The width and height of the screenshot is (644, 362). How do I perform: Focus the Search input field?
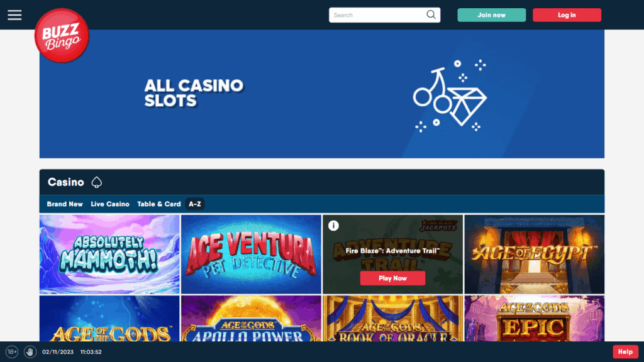[x=378, y=15]
